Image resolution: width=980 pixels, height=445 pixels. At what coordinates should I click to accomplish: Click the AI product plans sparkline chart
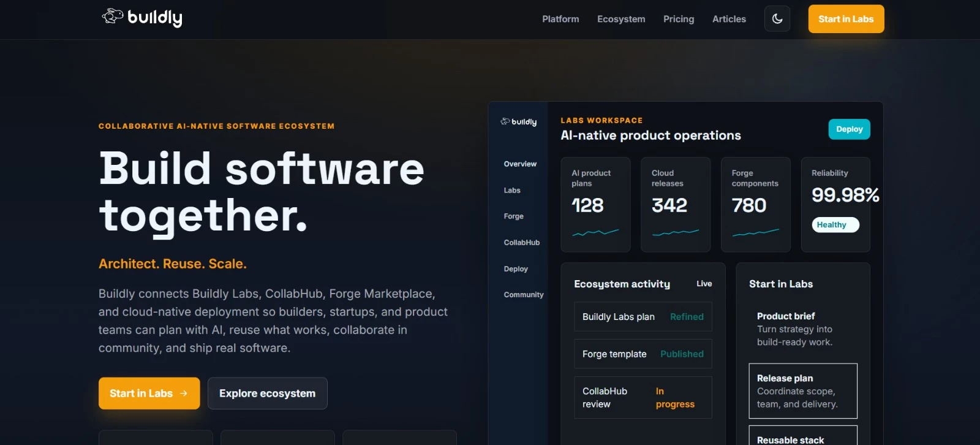(595, 232)
